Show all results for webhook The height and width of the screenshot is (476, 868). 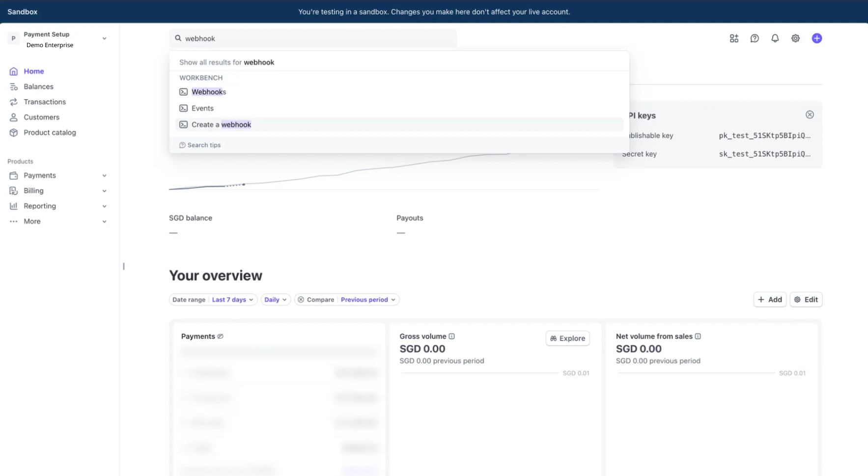pos(226,62)
